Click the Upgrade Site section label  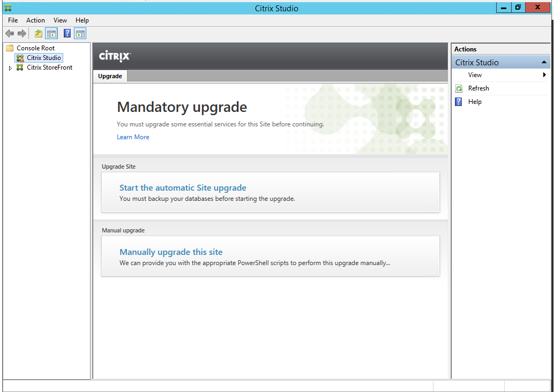click(x=119, y=167)
